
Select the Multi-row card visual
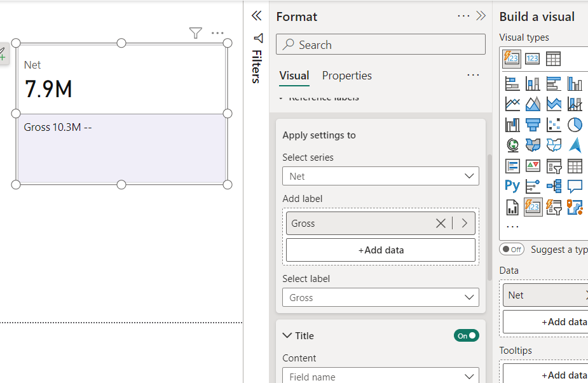tap(512, 166)
